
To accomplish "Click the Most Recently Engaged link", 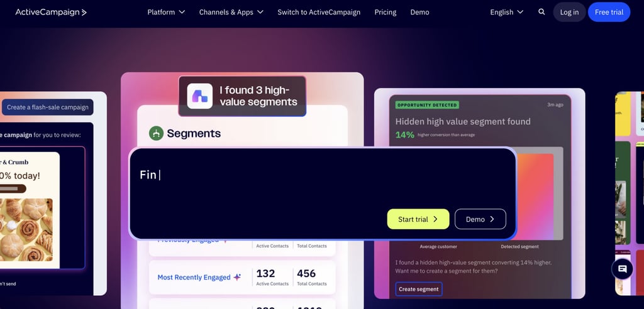I will pos(194,278).
